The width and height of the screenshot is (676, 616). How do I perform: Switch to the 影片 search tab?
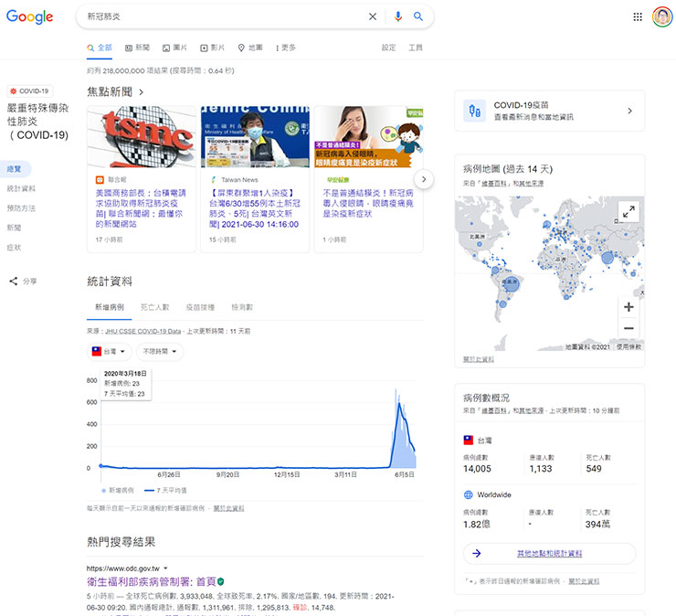212,48
